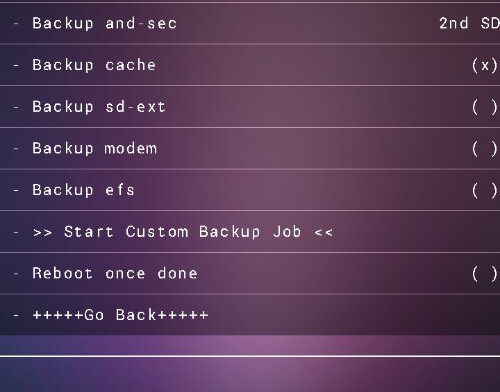This screenshot has height=392, width=500.
Task: Click the dash bullet beside Backup cache
Action: pos(16,66)
